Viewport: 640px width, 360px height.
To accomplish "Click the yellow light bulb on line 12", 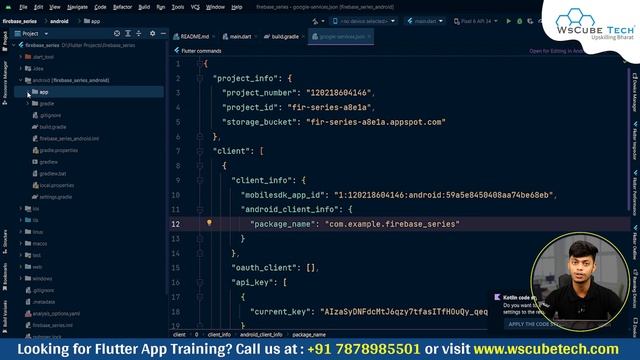I will (209, 223).
